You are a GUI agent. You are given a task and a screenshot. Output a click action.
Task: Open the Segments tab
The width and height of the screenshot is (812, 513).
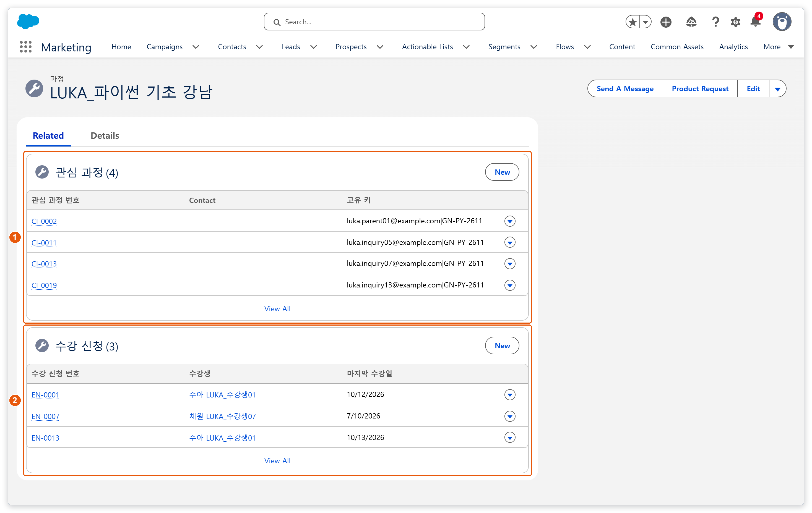[x=504, y=47]
